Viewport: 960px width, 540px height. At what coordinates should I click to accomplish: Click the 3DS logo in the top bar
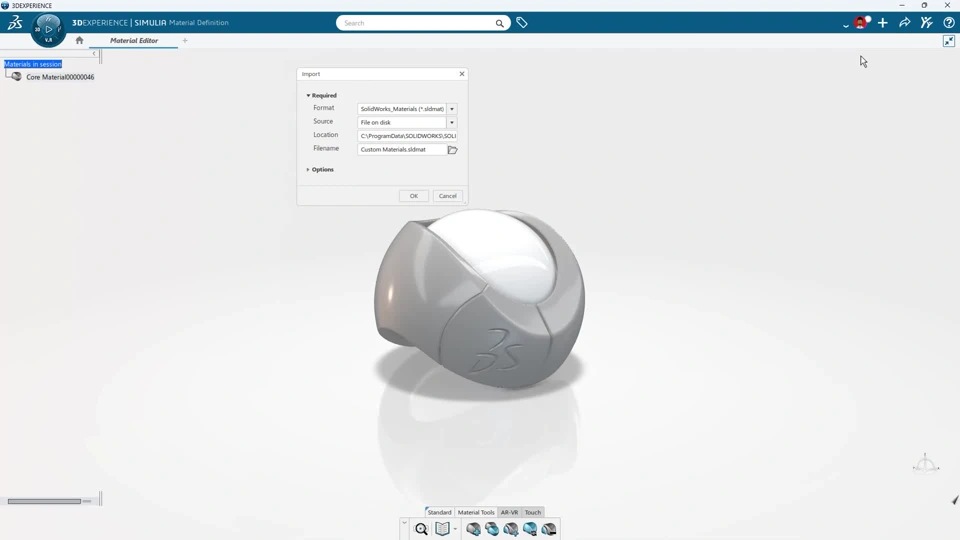(15, 23)
